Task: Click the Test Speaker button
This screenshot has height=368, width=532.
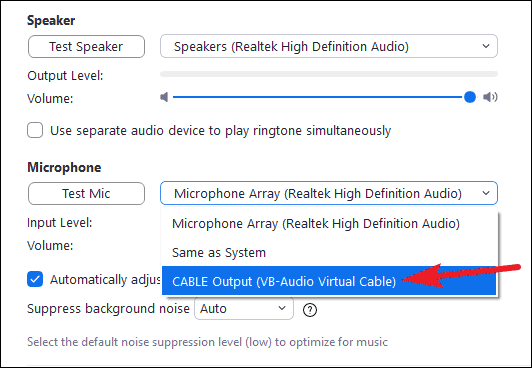Action: [87, 46]
